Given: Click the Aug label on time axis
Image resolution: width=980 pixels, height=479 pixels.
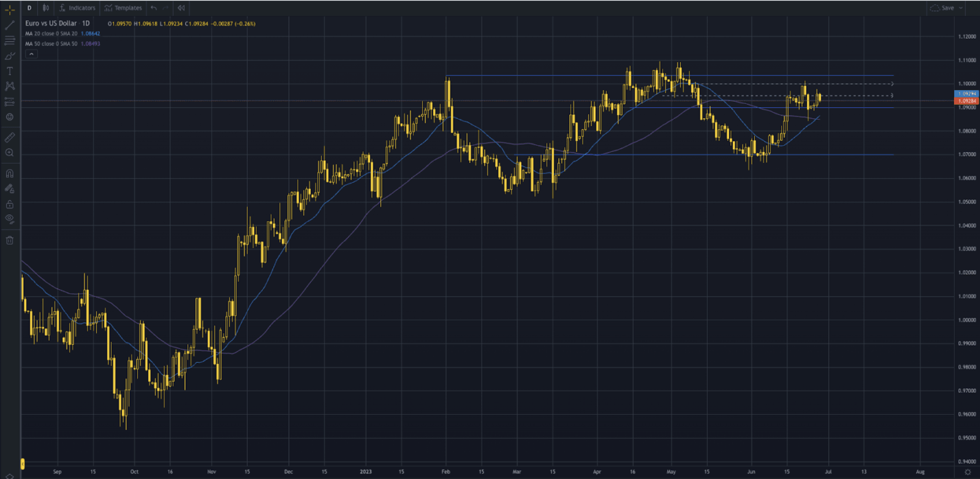Looking at the screenshot, I should click(x=920, y=472).
